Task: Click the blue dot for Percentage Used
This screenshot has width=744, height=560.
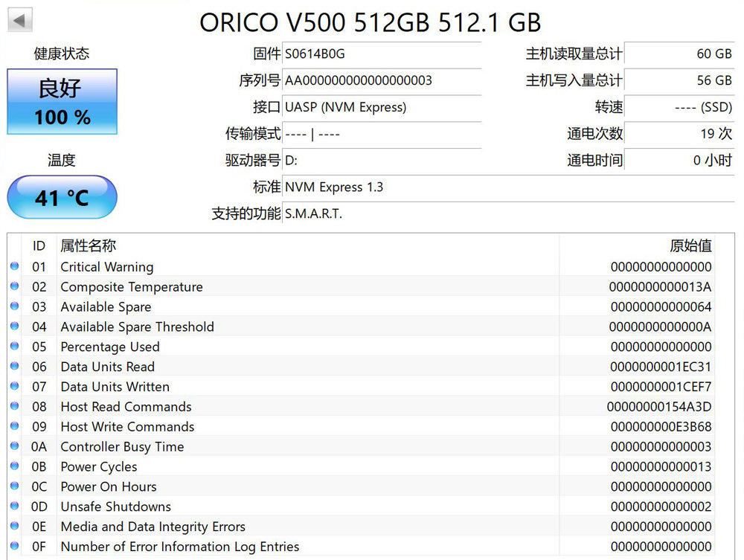Action: (16, 347)
